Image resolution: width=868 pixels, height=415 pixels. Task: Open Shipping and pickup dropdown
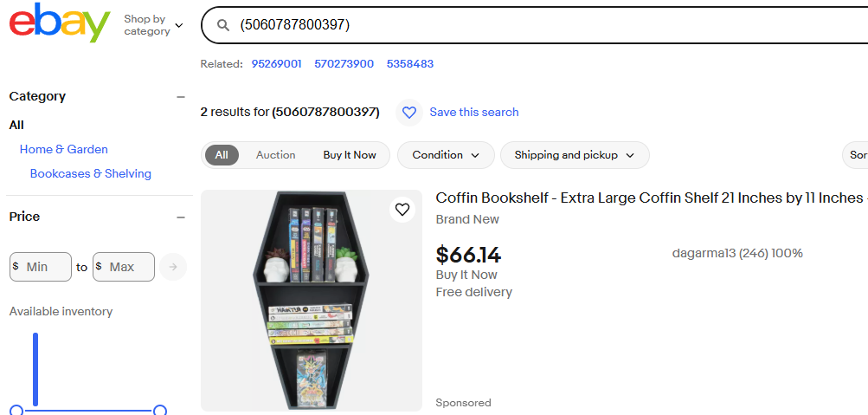575,155
